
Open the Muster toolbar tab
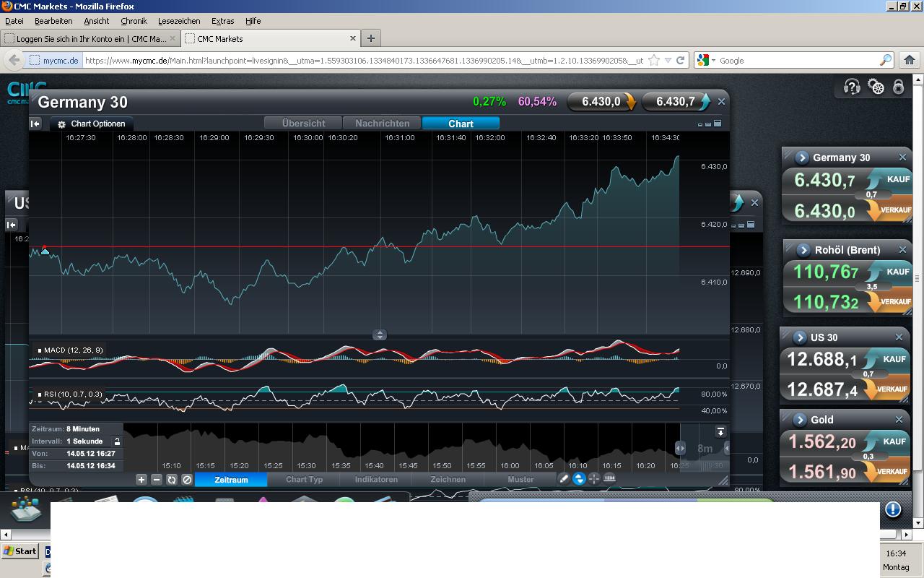(520, 479)
